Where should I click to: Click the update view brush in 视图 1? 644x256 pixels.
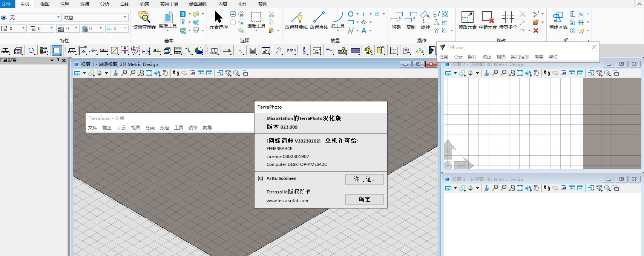tap(115, 73)
